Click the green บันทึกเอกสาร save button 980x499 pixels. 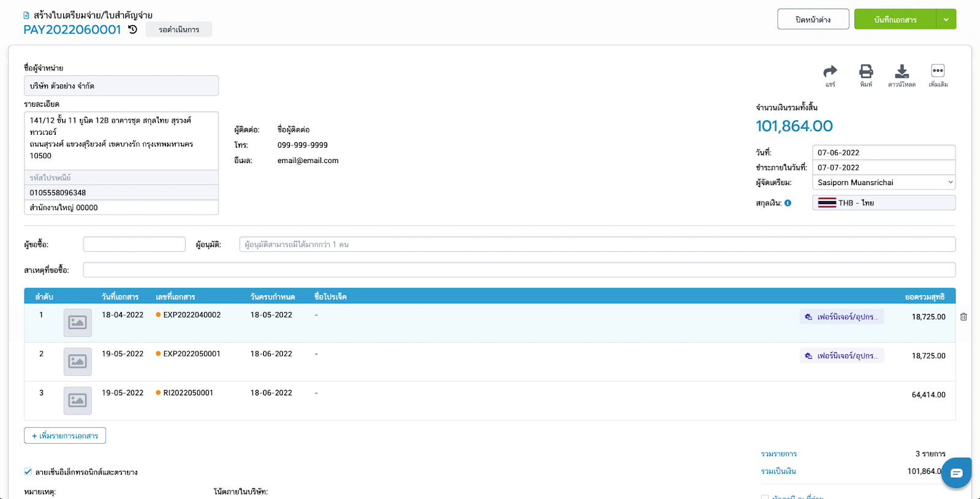[895, 20]
